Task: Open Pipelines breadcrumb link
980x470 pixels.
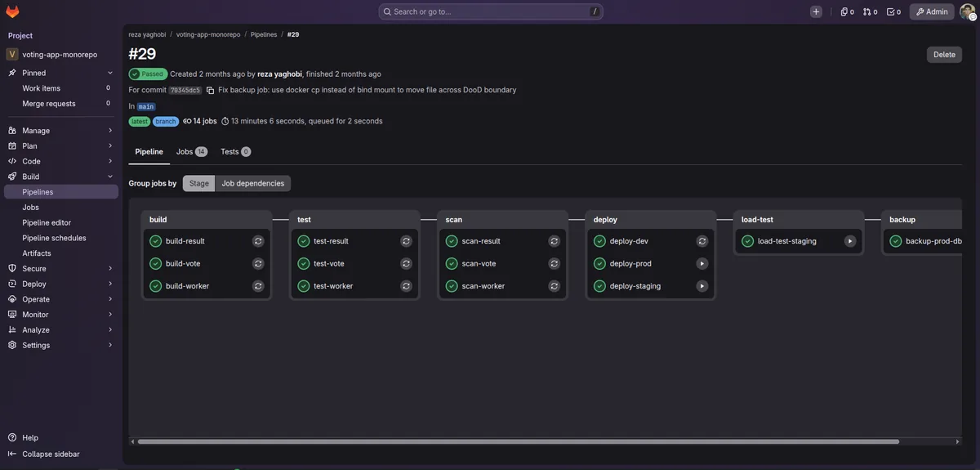Action: pyautogui.click(x=264, y=34)
